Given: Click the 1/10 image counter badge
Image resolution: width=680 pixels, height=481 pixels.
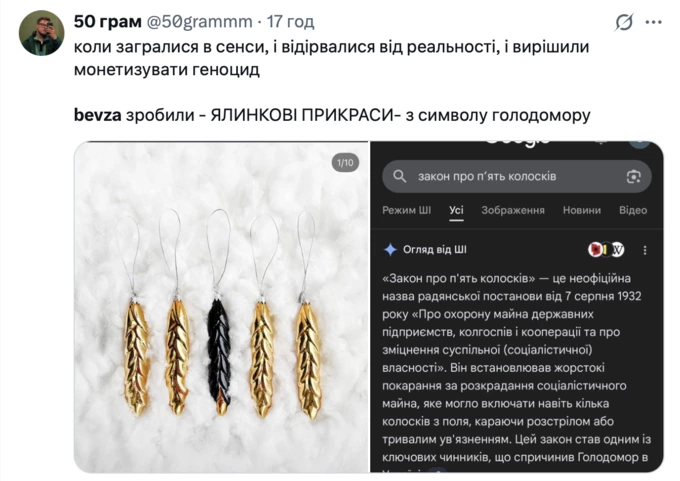Looking at the screenshot, I should point(344,162).
